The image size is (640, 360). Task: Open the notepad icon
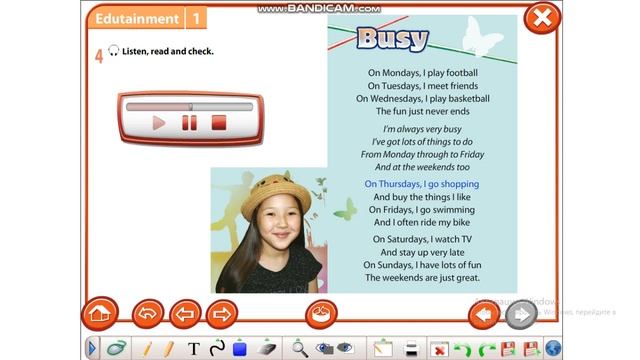click(x=383, y=349)
